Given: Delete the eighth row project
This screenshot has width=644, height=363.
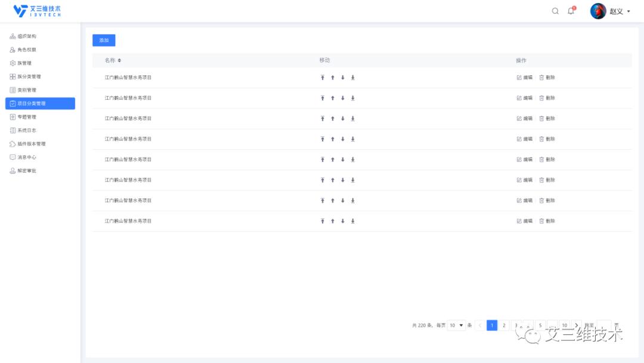Looking at the screenshot, I should pyautogui.click(x=547, y=221).
